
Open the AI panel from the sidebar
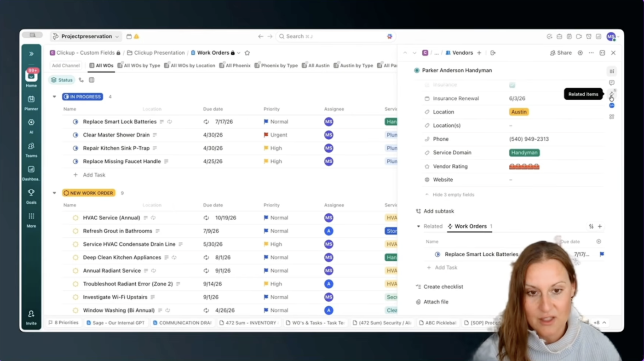tap(31, 125)
